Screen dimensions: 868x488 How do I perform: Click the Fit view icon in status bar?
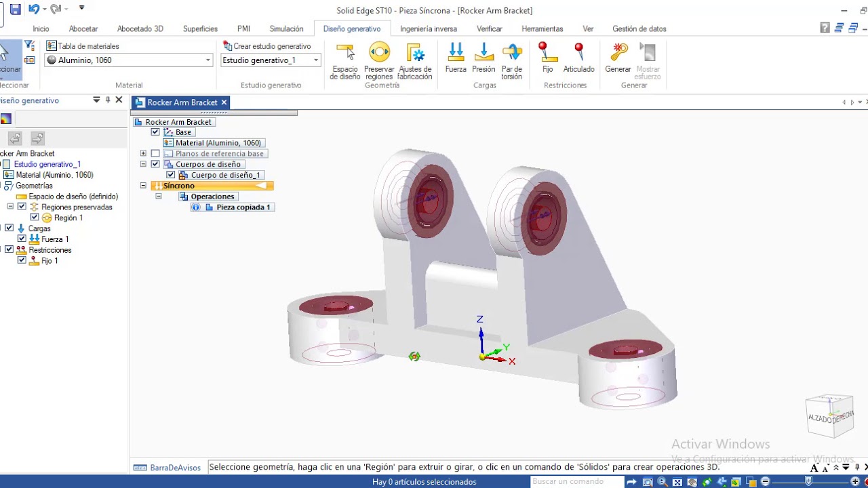pyautogui.click(x=677, y=482)
